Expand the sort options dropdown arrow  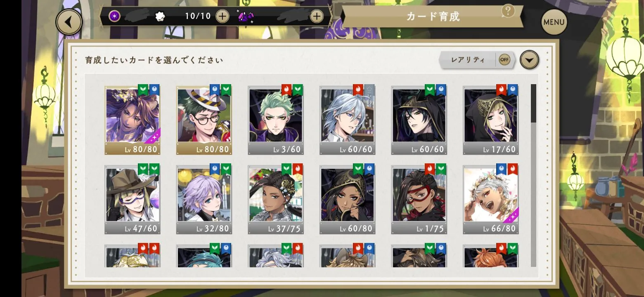529,60
